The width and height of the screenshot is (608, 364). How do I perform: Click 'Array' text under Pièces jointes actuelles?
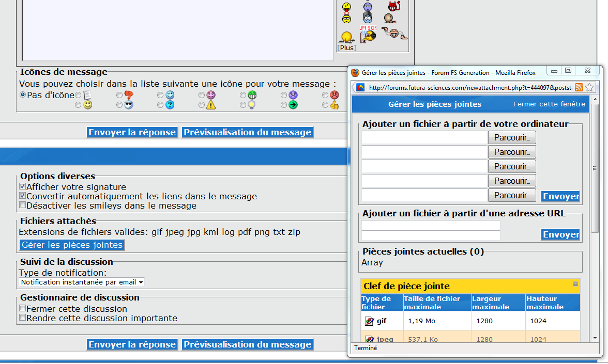[x=372, y=262]
